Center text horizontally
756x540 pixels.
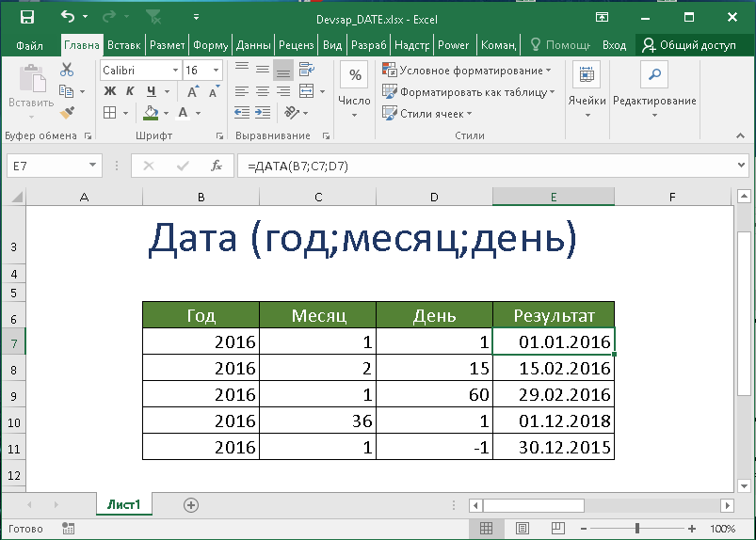[x=263, y=91]
